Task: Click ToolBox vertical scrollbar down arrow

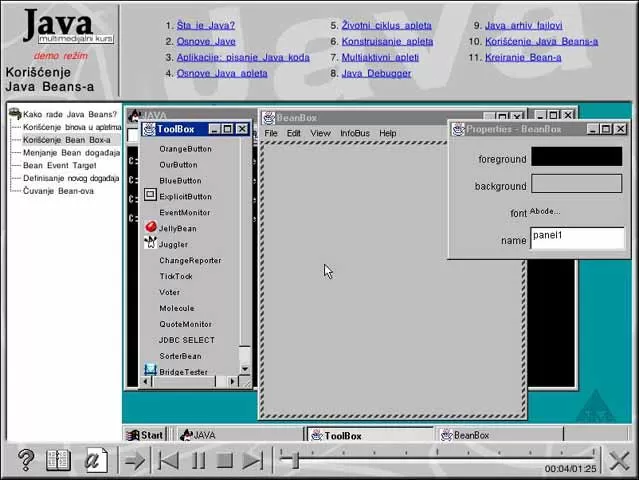Action: (x=245, y=369)
